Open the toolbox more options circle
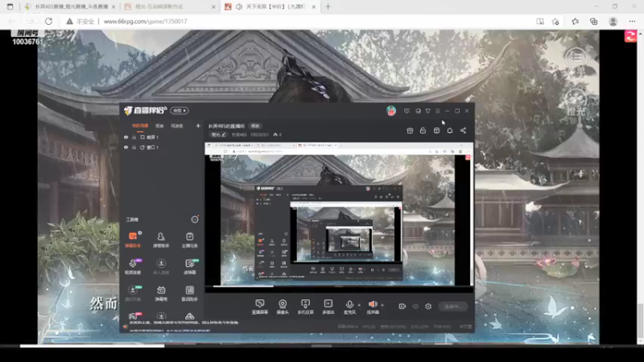Image resolution: width=644 pixels, height=362 pixels. [195, 220]
